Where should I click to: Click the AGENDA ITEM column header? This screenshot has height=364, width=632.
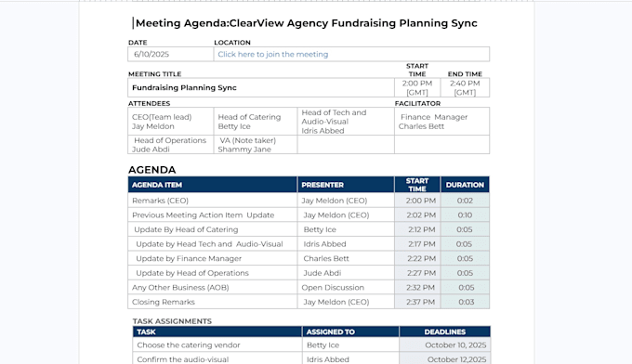pyautogui.click(x=213, y=185)
